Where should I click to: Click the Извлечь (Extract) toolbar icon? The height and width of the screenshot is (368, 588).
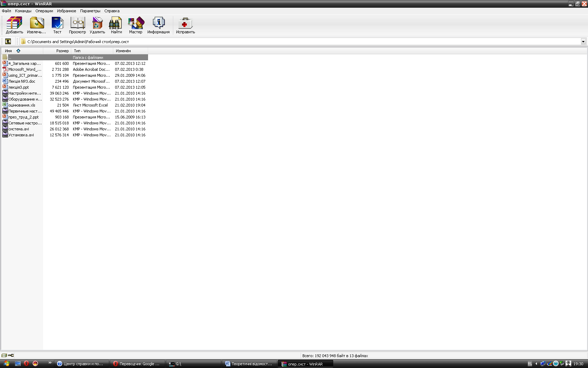pyautogui.click(x=36, y=25)
